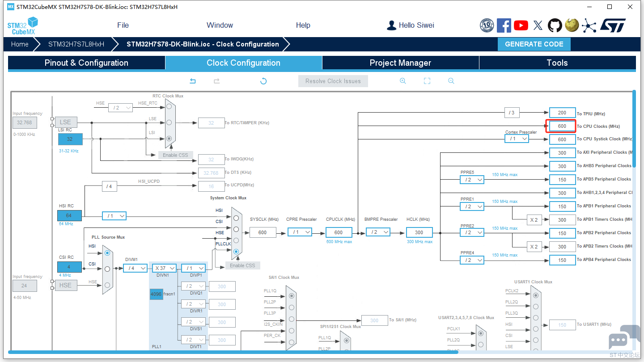Click the CPUCLK (MHz) value field
Image resolution: width=644 pixels, height=362 pixels.
pyautogui.click(x=339, y=232)
